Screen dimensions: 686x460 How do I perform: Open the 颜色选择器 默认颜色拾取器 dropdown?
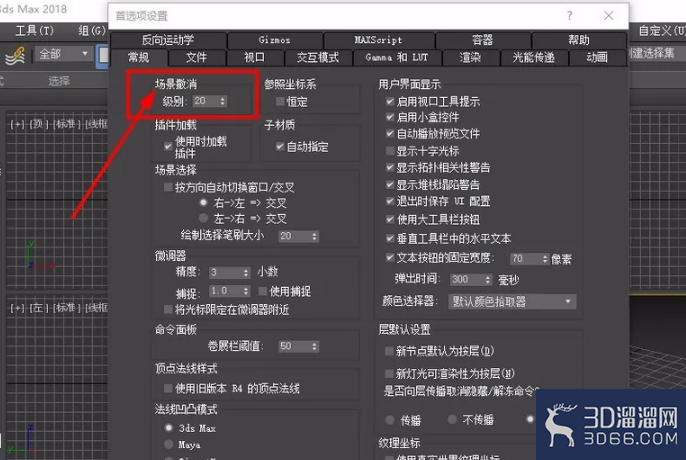(x=512, y=302)
